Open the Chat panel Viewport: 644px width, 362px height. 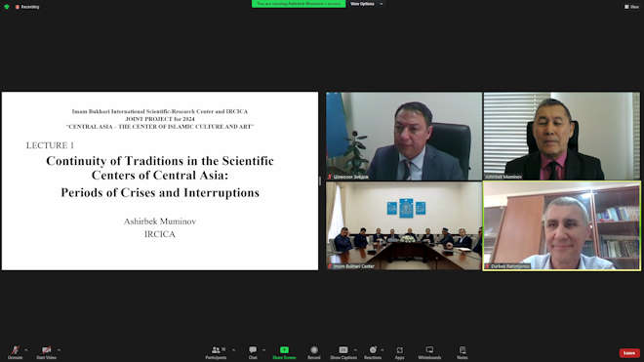click(x=253, y=352)
